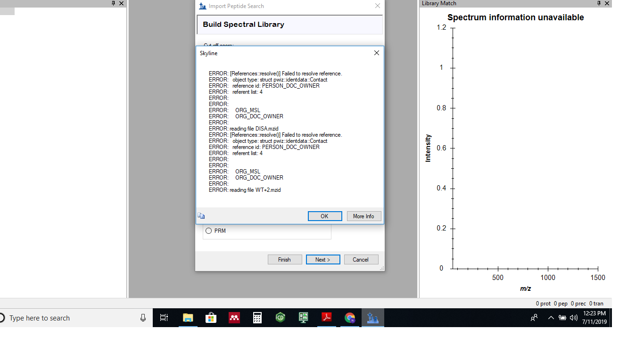Open More Info for the error
Screen dimensions: 644x362
363,216
